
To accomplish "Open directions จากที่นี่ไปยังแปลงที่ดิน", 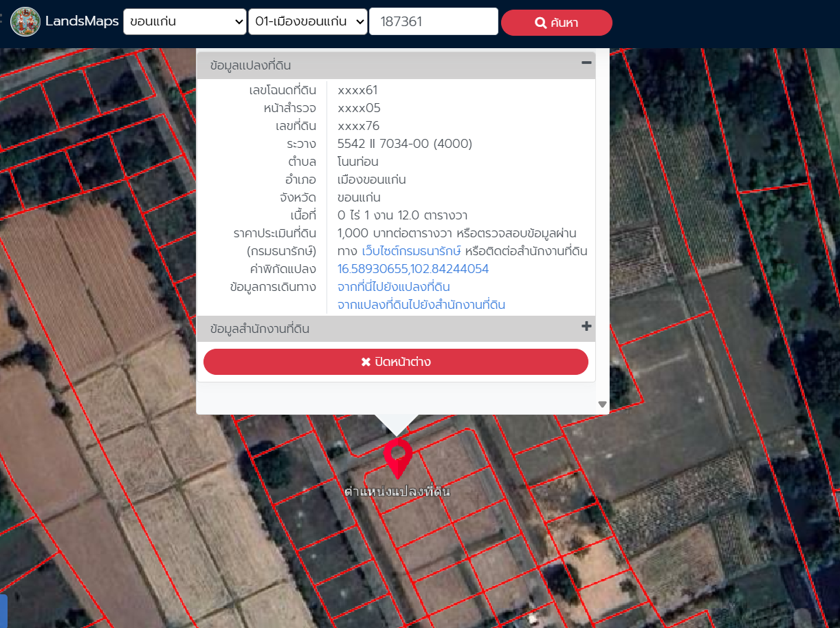I will (x=393, y=287).
